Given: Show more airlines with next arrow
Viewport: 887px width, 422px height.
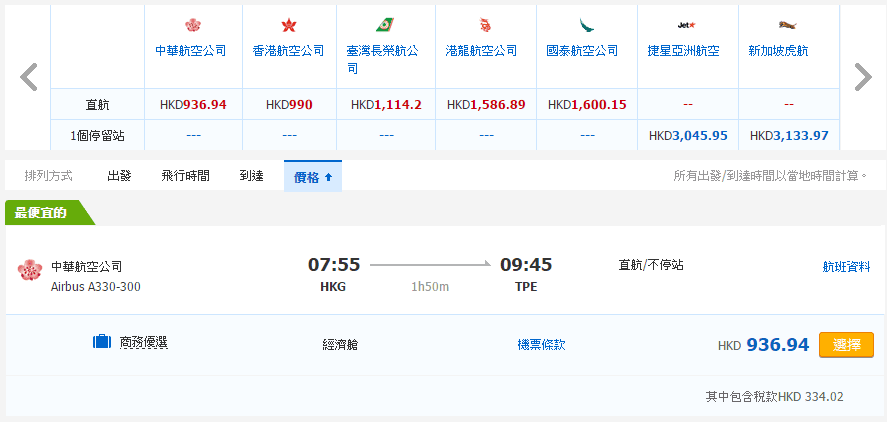Looking at the screenshot, I should [x=862, y=77].
